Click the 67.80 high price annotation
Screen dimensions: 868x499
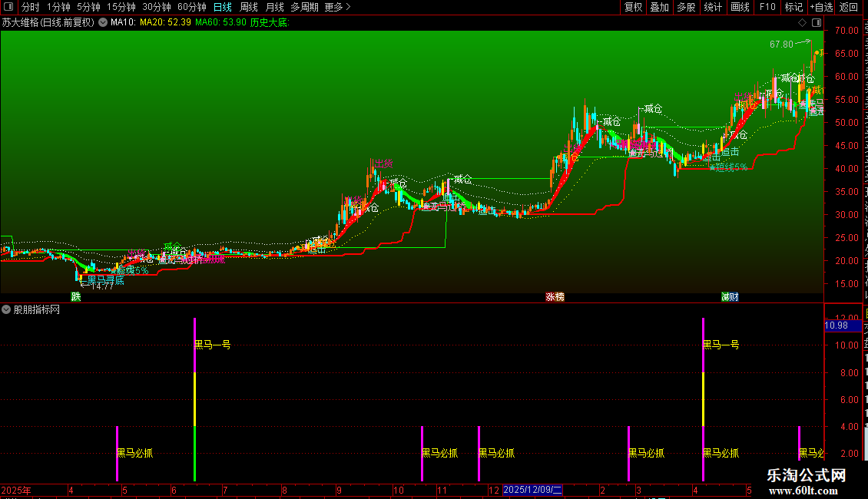pos(781,45)
